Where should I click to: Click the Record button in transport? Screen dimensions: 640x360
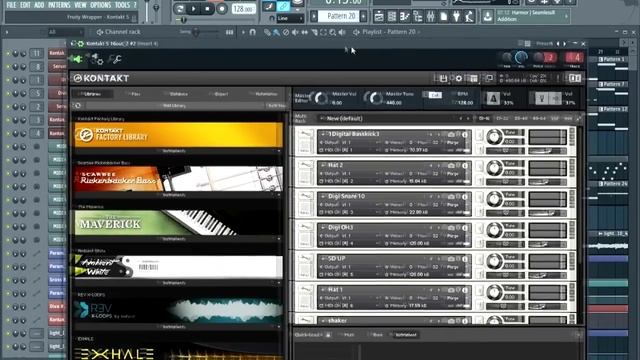click(x=222, y=8)
